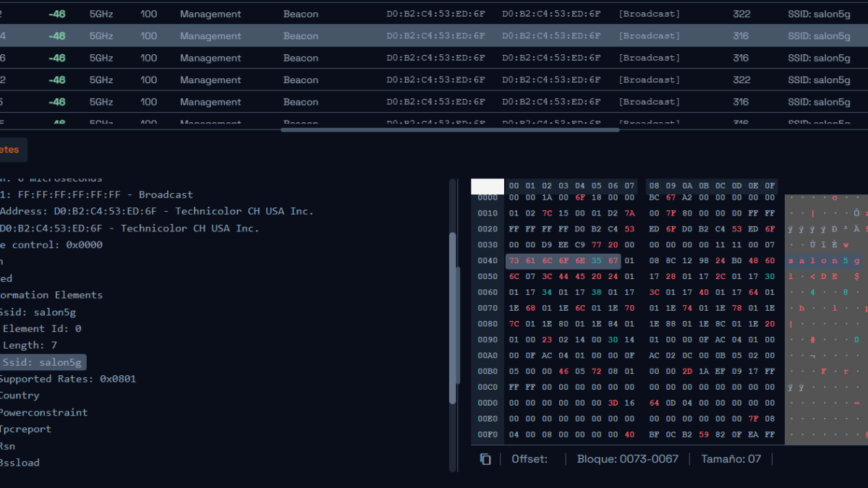Expand the Bssload element
868x488 pixels.
click(20, 463)
